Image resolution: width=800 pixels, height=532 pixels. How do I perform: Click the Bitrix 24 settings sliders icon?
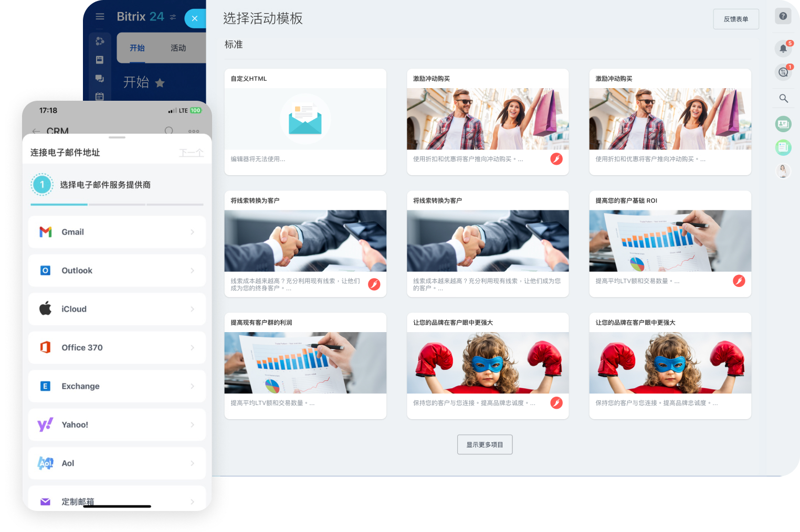tap(173, 17)
